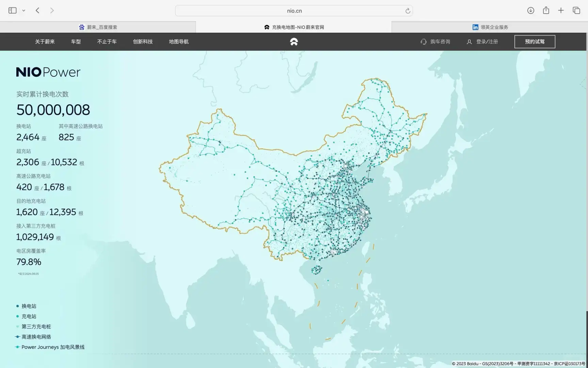Click the Power Journeys 加电风景线 legend entry

click(x=50, y=347)
